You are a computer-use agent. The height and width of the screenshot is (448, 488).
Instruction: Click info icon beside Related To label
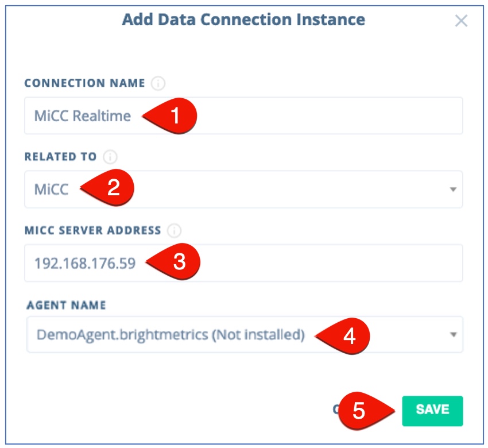110,157
